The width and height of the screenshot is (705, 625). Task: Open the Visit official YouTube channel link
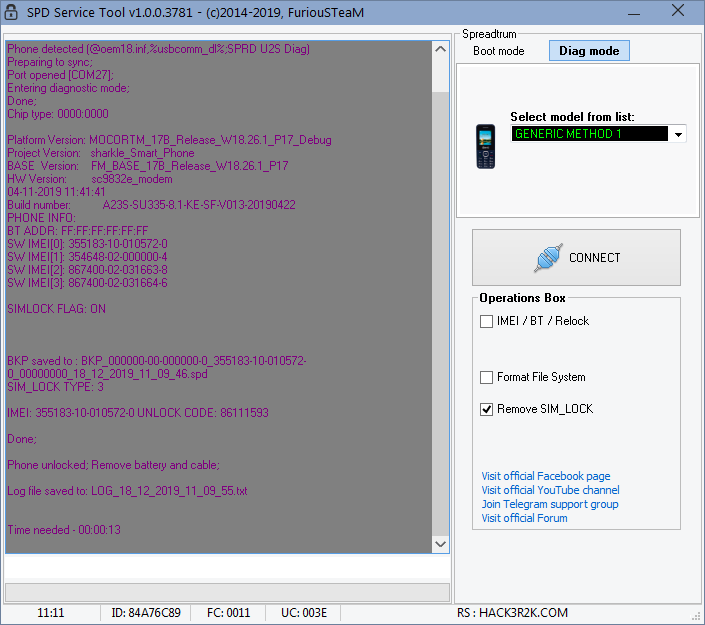click(550, 490)
